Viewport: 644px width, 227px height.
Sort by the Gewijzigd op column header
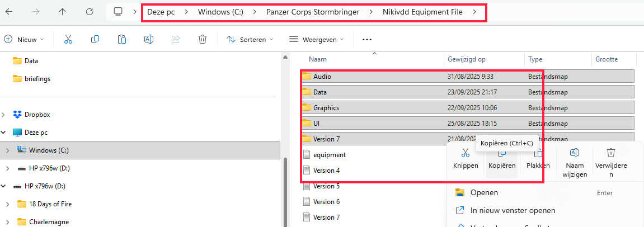coord(467,59)
